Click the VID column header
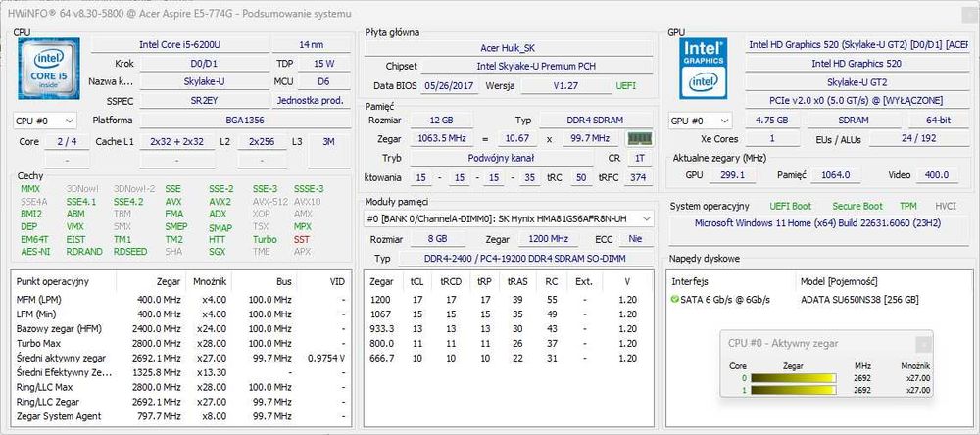 pyautogui.click(x=337, y=281)
